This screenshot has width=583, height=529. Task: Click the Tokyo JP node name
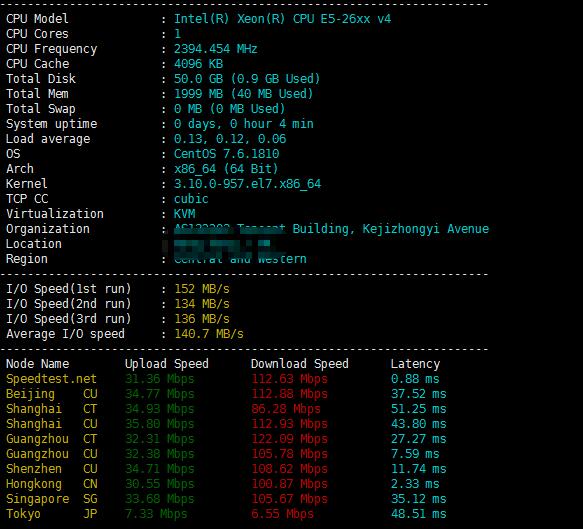(x=52, y=514)
